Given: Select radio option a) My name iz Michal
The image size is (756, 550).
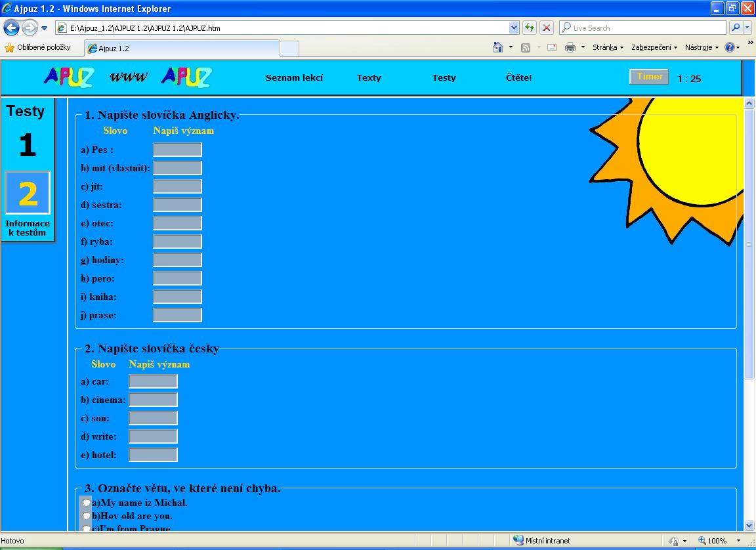Looking at the screenshot, I should [x=86, y=502].
